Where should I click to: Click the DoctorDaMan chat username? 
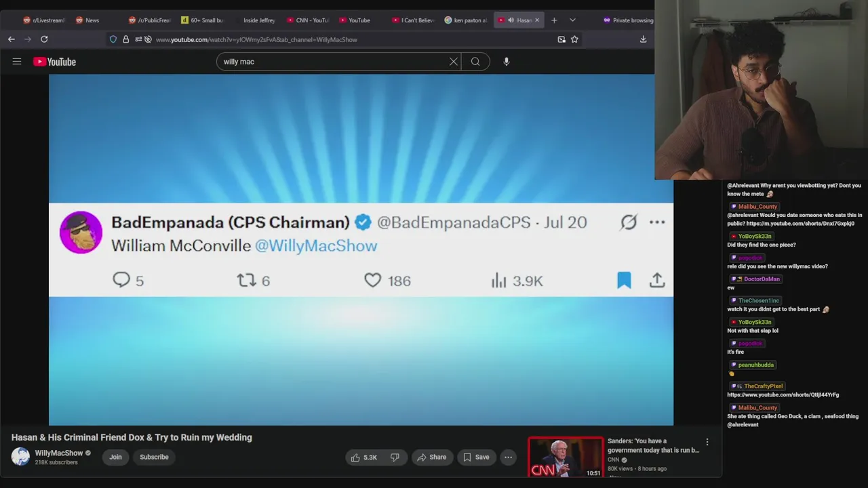pyautogui.click(x=762, y=279)
